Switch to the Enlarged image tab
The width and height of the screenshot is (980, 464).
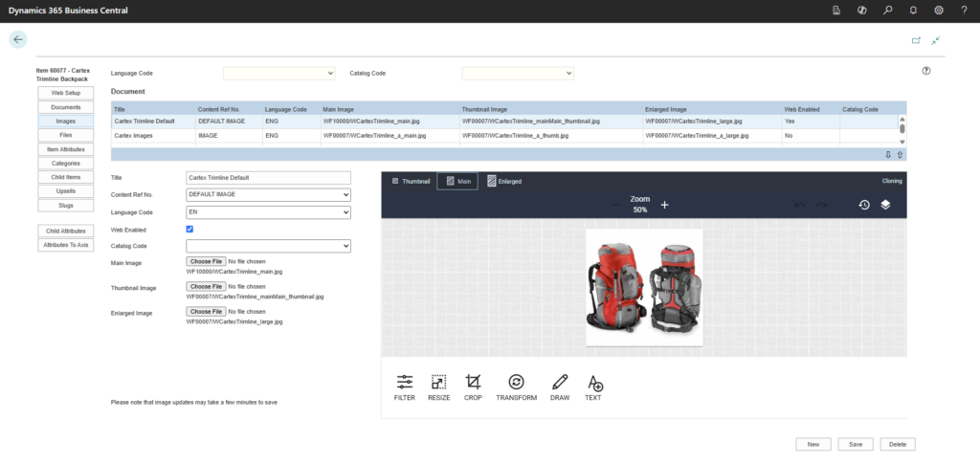point(504,181)
